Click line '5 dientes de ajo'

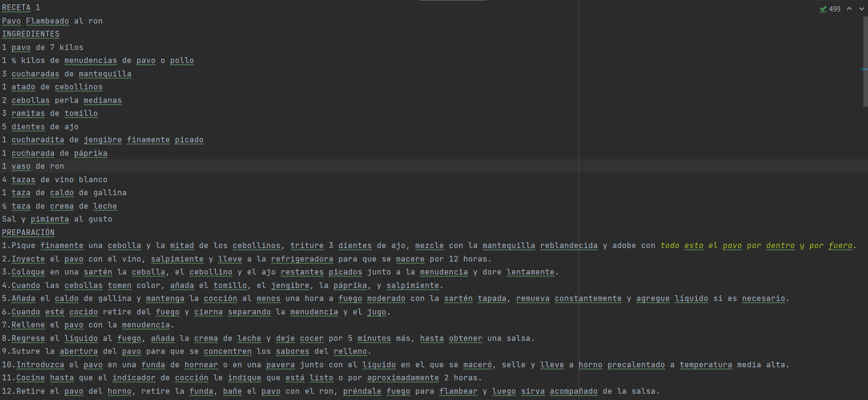[x=40, y=127]
